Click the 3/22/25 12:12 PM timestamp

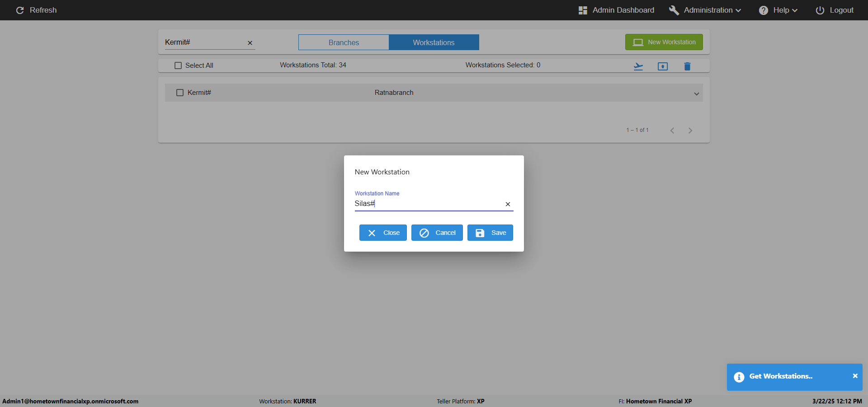[837, 401]
